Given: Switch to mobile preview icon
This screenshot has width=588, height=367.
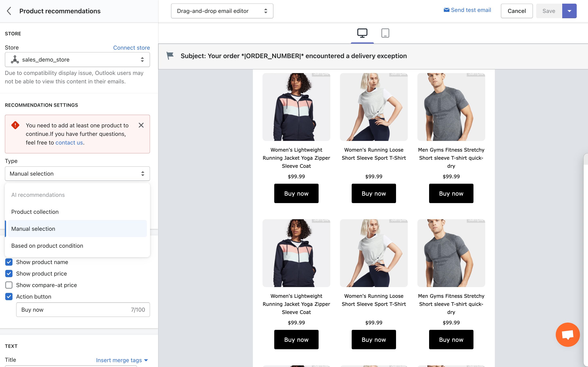Looking at the screenshot, I should pyautogui.click(x=385, y=33).
